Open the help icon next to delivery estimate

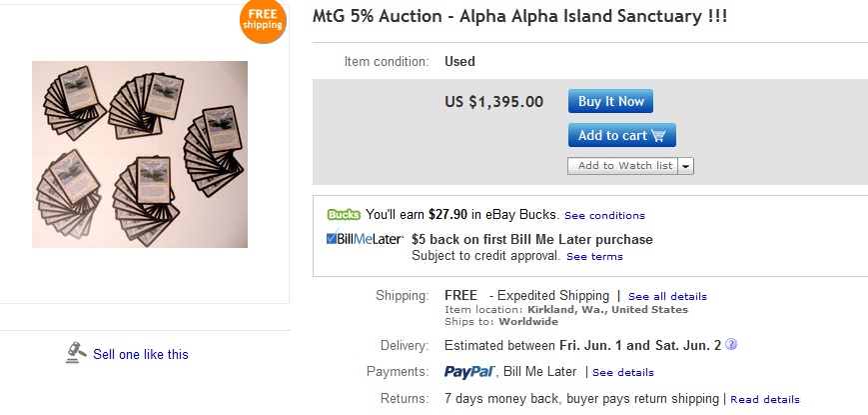pyautogui.click(x=731, y=345)
